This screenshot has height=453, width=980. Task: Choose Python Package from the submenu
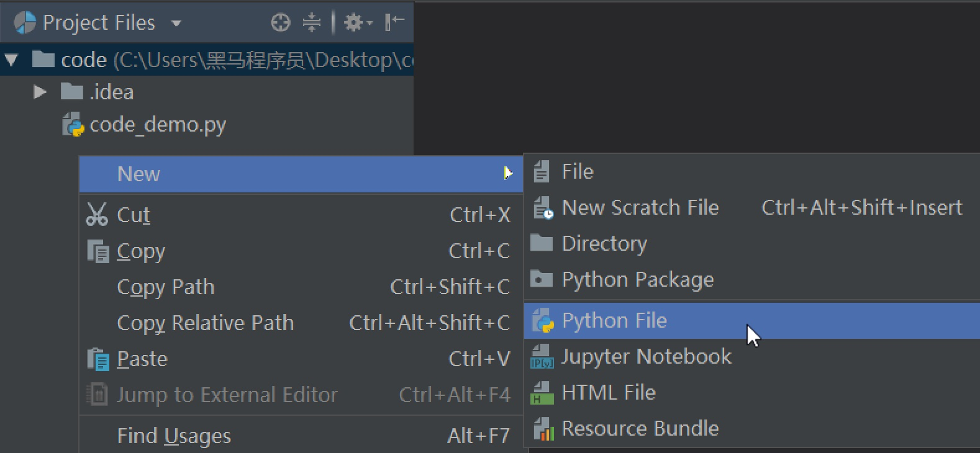637,280
